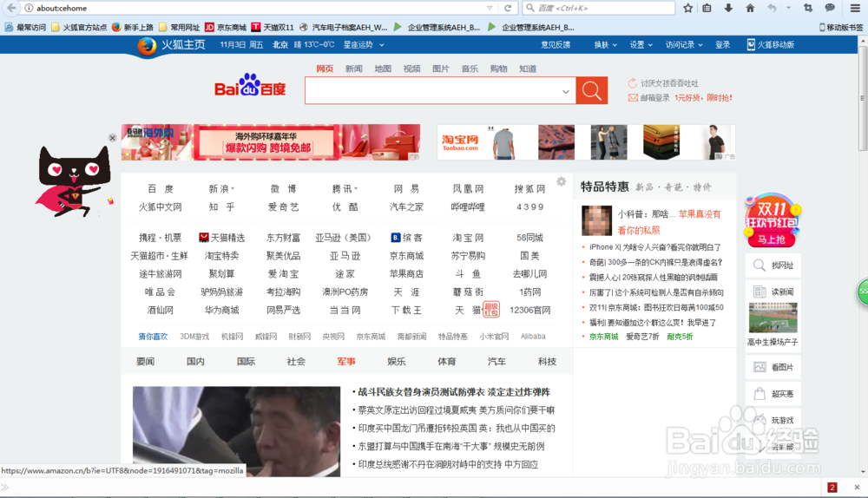
Task: Open the Taobao banner ad
Action: pos(586,142)
